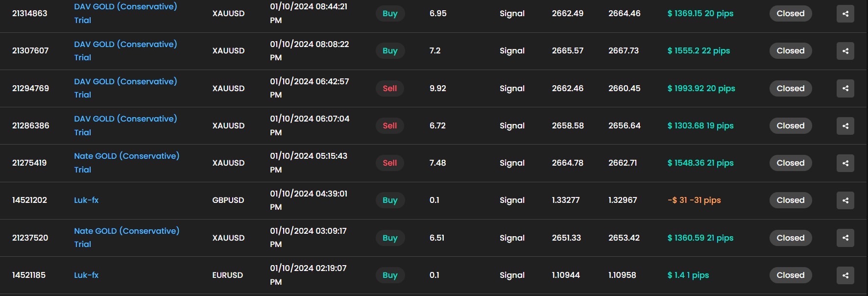Click the $ 1993.92 20 pips profit
This screenshot has height=296, width=868.
[x=701, y=89]
